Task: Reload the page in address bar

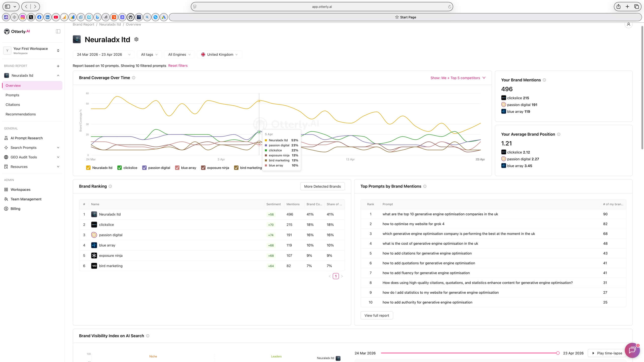Action: [449, 7]
